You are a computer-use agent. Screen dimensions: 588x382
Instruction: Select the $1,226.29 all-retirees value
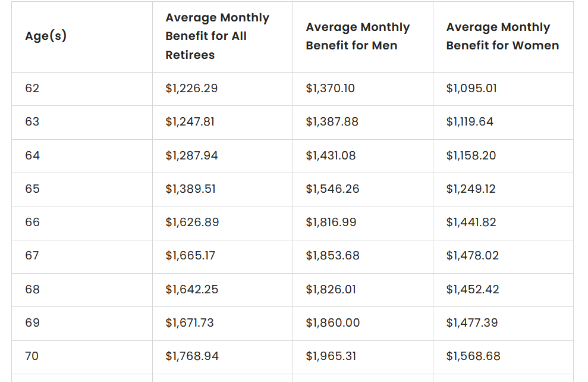(x=191, y=89)
